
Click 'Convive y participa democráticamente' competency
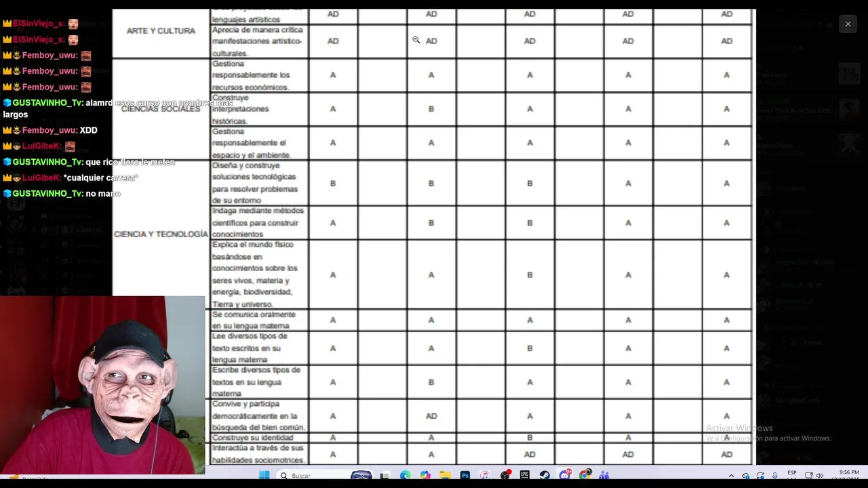(x=258, y=415)
